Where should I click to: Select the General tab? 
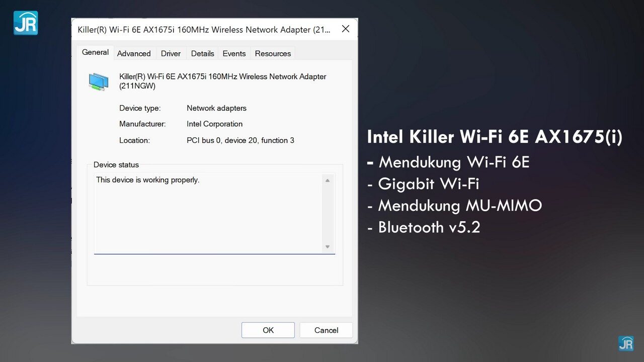(95, 52)
